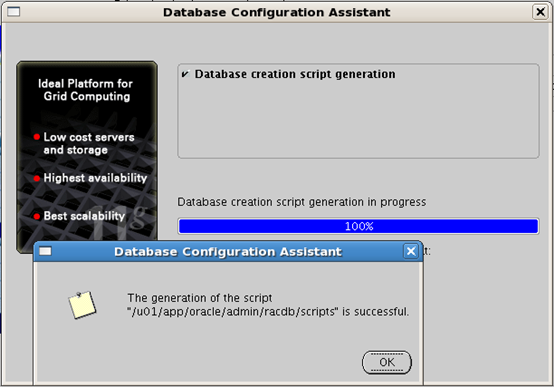This screenshot has width=554, height=387.
Task: Close the script success popup dialog
Action: 411,251
